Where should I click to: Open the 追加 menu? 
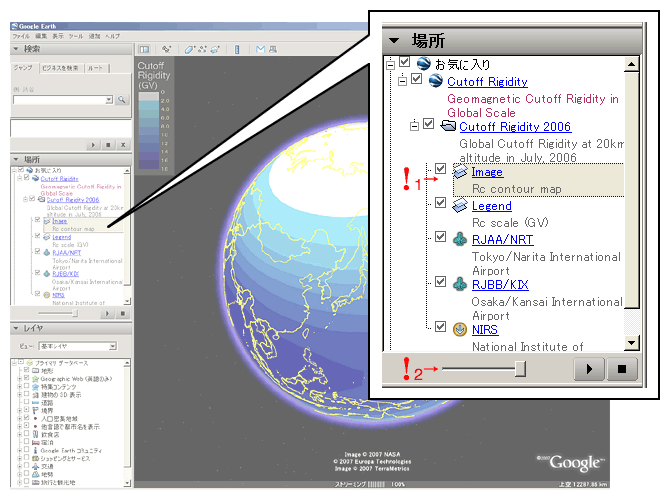94,36
